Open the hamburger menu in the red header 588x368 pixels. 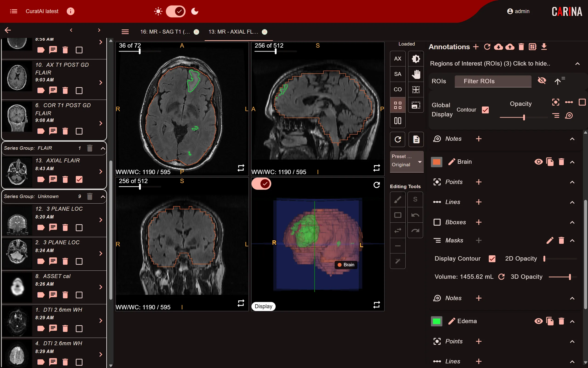coord(14,11)
